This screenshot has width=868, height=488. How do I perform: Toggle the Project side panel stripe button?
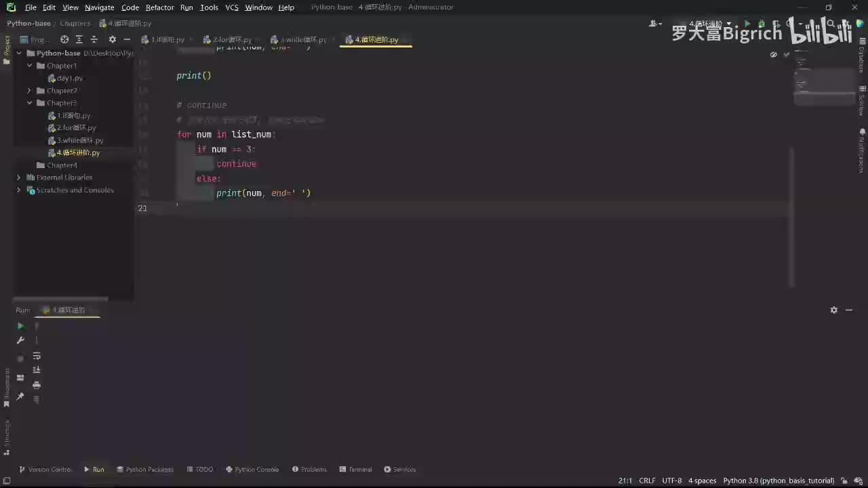[7, 49]
